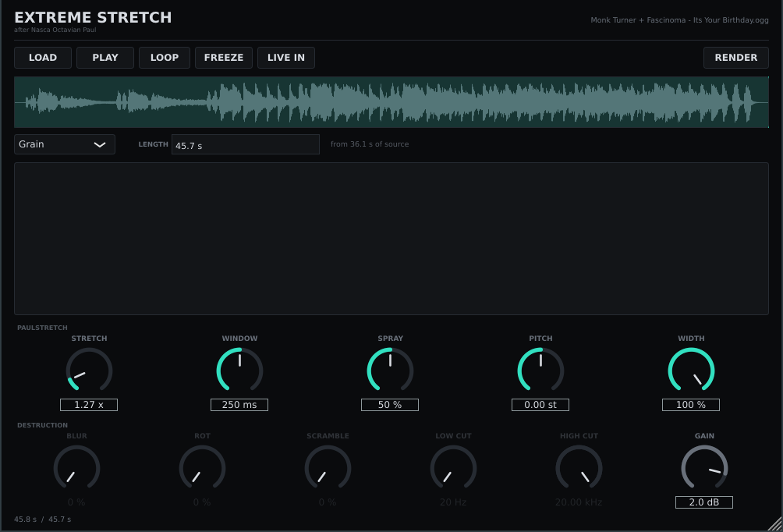Screen dimensions: 783x532
Task: Click the 45.8 s / 45.7 s position readout
Action: point(42,520)
